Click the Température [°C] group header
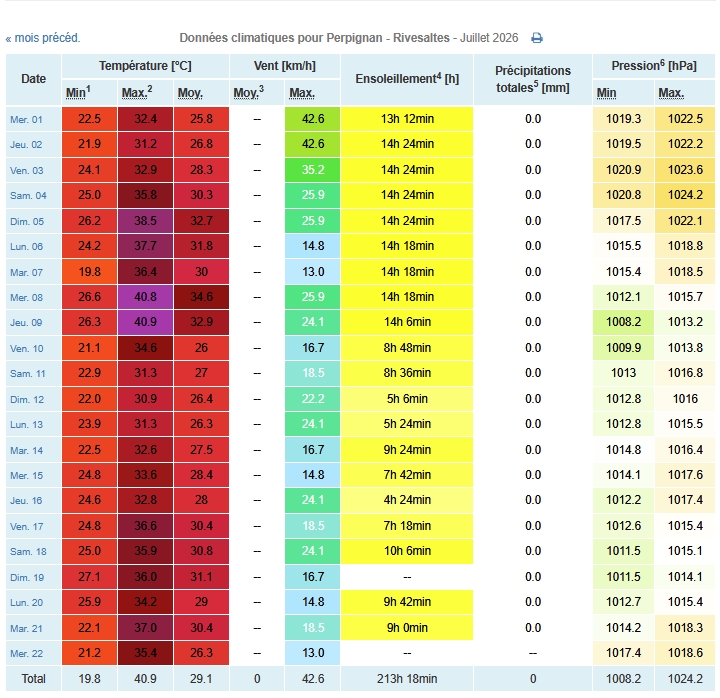 click(x=145, y=66)
